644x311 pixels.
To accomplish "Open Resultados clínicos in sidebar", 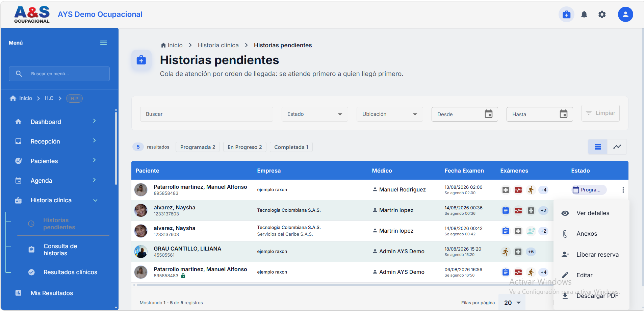I will pyautogui.click(x=63, y=272).
